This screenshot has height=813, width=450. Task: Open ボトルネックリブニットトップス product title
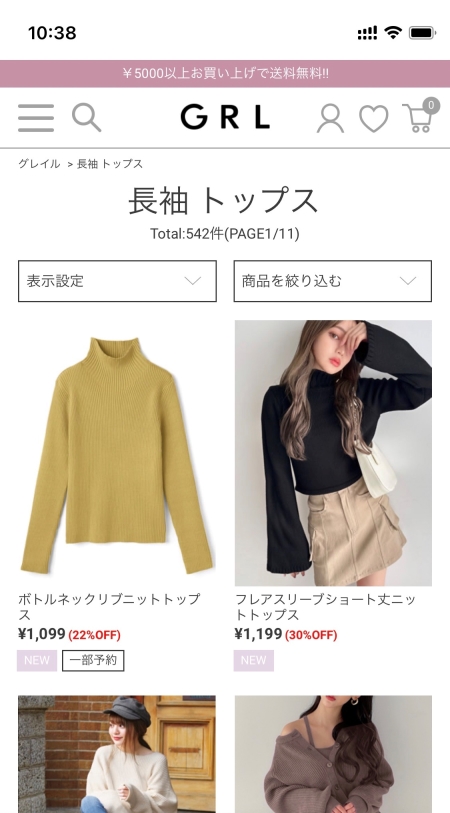coord(109,607)
